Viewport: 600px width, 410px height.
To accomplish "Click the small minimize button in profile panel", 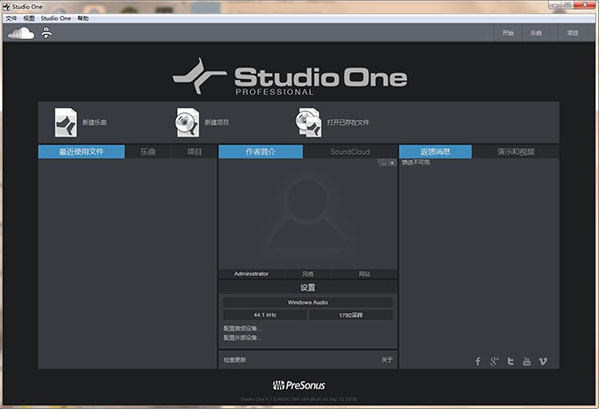I will point(383,163).
